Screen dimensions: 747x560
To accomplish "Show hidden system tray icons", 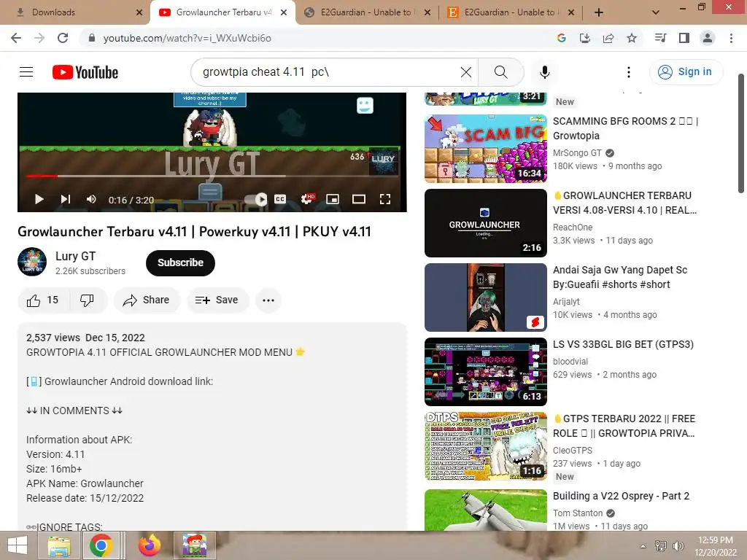I will (643, 546).
